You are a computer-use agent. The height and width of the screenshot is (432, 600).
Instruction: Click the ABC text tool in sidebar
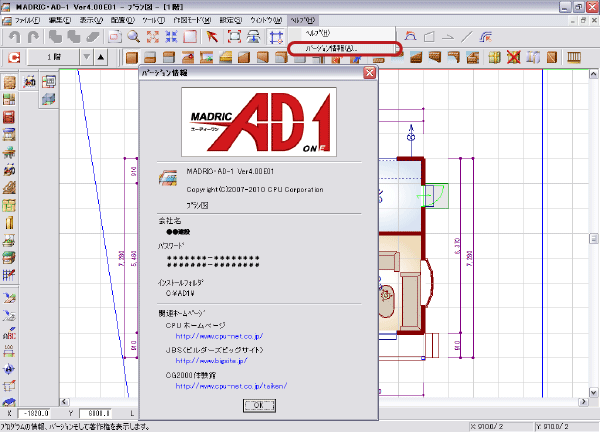(x=9, y=333)
